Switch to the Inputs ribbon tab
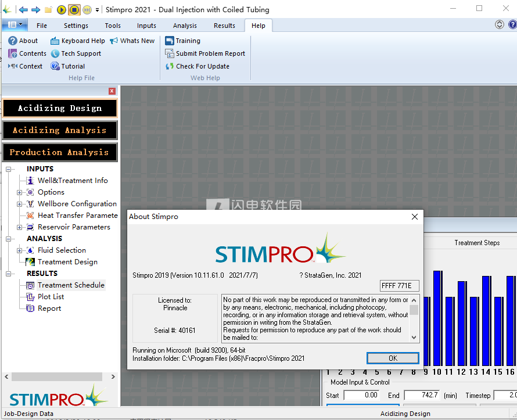Screen dimensions: 517x420 click(x=146, y=26)
